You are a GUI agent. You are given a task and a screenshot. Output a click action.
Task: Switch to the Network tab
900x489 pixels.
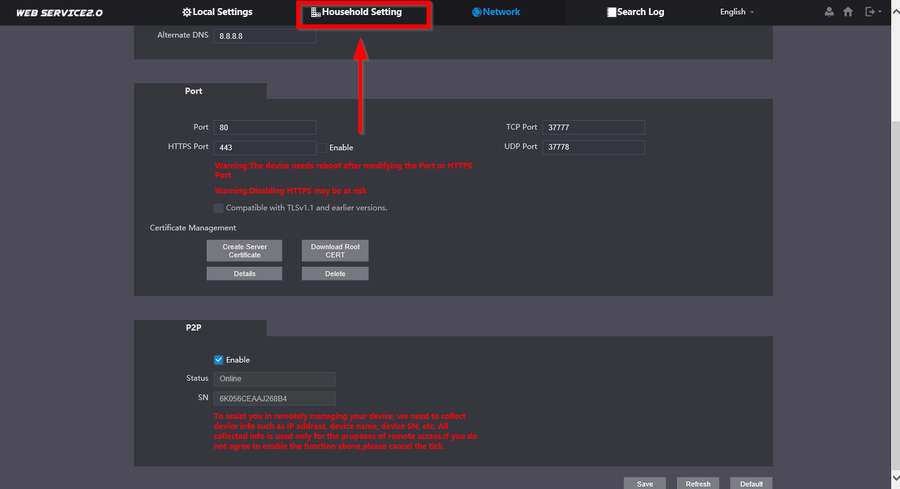point(496,12)
